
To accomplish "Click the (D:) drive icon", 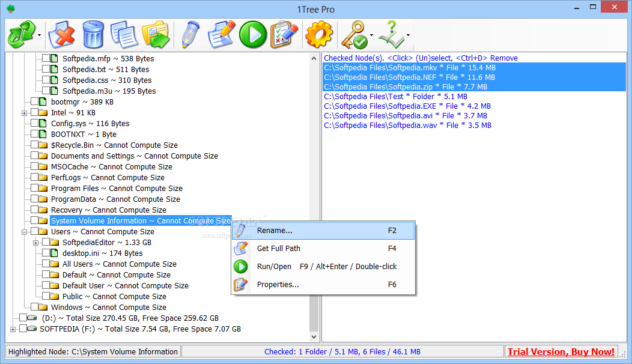I will coord(32,318).
